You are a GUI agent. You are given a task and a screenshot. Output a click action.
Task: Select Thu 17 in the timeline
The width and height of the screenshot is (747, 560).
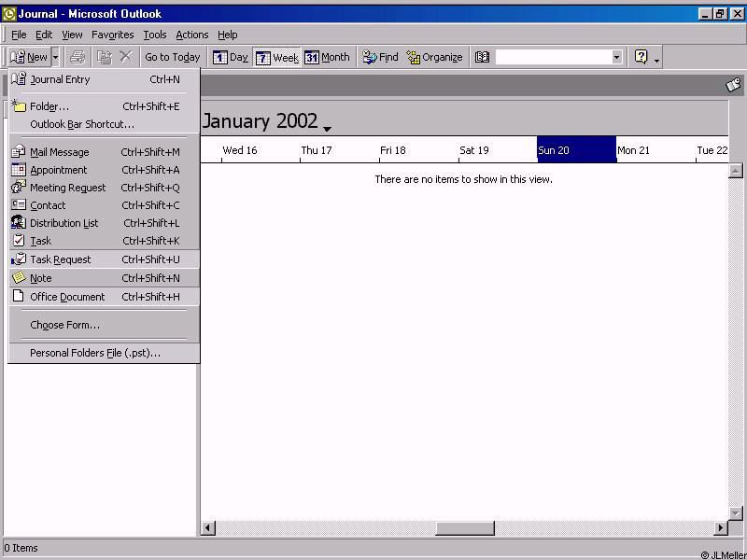pyautogui.click(x=317, y=150)
